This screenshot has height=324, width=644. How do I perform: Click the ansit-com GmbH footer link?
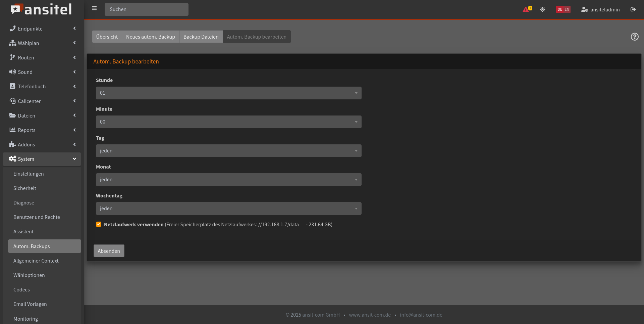click(x=321, y=315)
